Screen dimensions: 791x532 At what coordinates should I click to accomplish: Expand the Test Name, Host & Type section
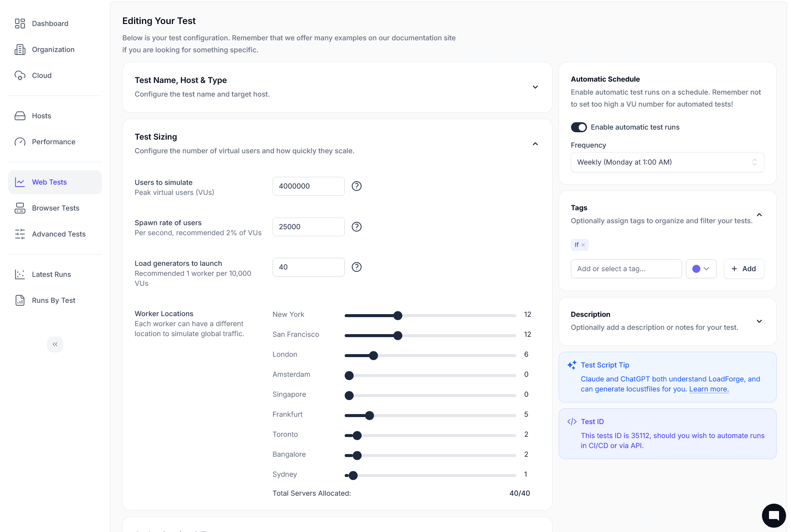tap(535, 87)
